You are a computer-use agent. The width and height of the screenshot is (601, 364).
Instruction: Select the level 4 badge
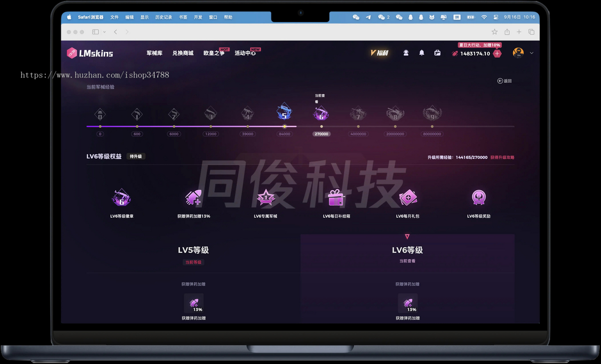[247, 114]
